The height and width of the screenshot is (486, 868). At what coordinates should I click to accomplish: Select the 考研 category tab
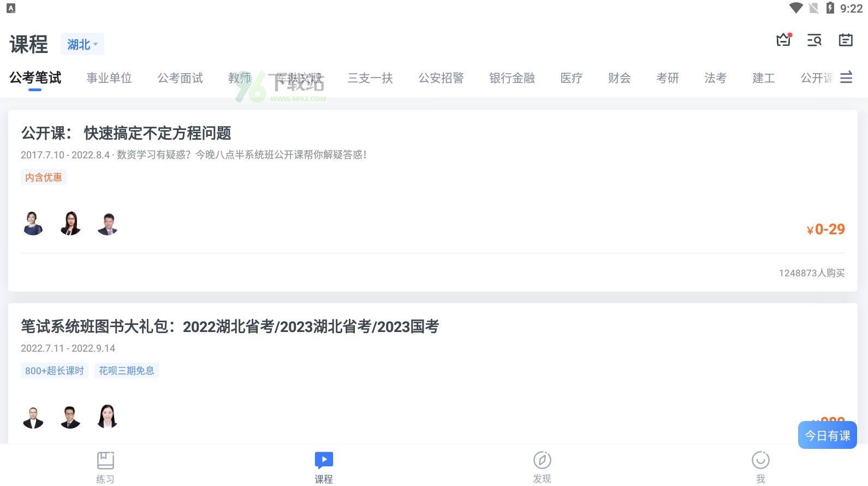tap(667, 78)
